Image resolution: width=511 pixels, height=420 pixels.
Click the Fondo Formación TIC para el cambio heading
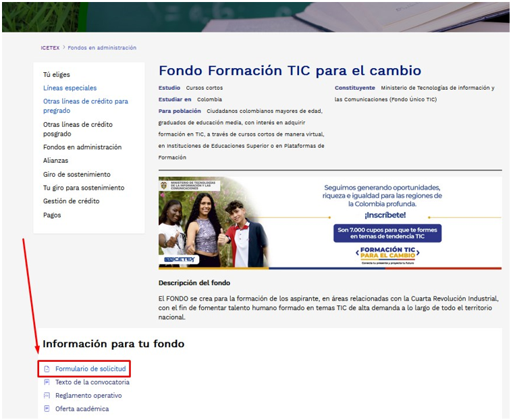[290, 70]
